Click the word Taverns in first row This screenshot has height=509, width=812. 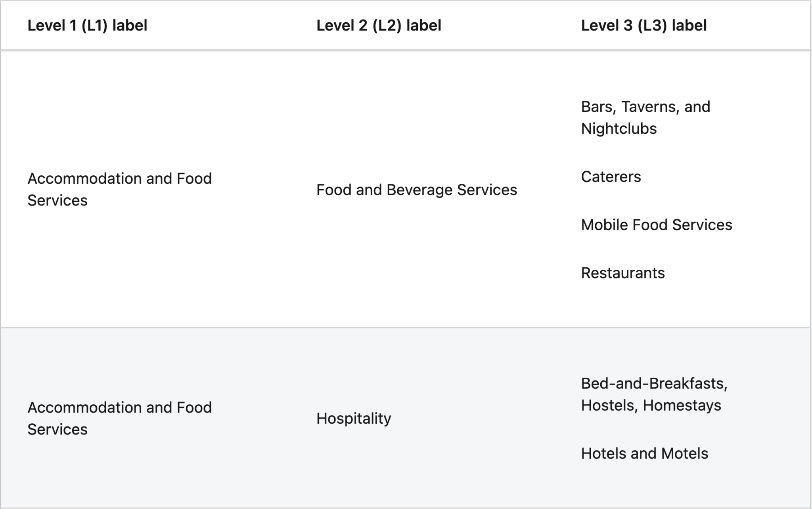(x=645, y=107)
